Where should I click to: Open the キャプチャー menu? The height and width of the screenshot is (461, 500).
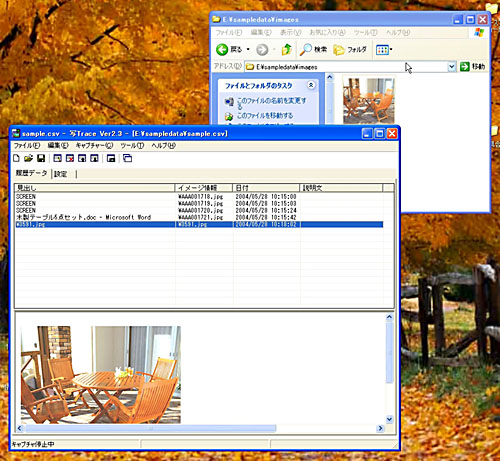[x=94, y=146]
